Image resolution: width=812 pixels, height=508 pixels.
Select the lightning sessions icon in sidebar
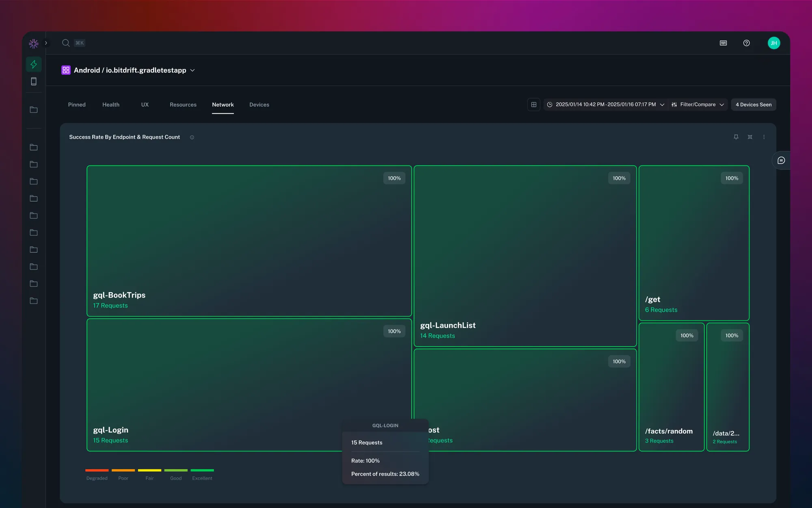pos(34,64)
